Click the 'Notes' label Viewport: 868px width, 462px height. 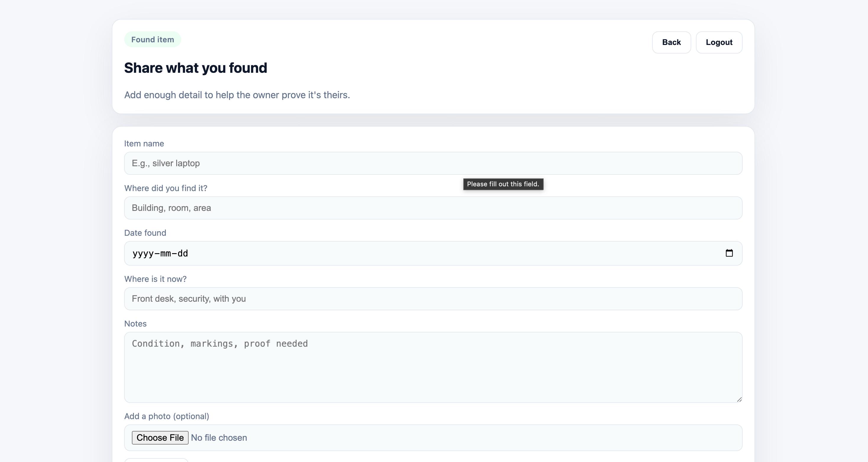(135, 324)
